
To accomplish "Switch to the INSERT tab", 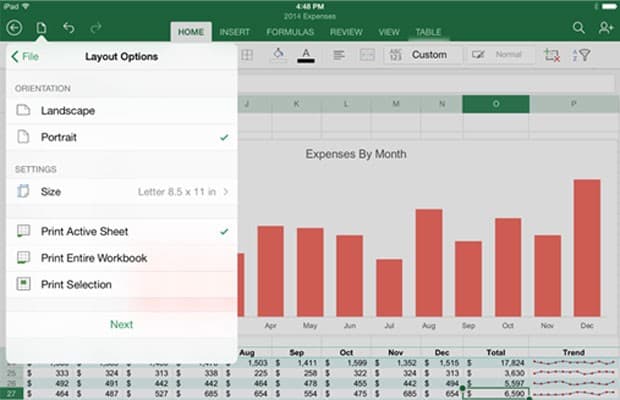I will click(x=234, y=32).
